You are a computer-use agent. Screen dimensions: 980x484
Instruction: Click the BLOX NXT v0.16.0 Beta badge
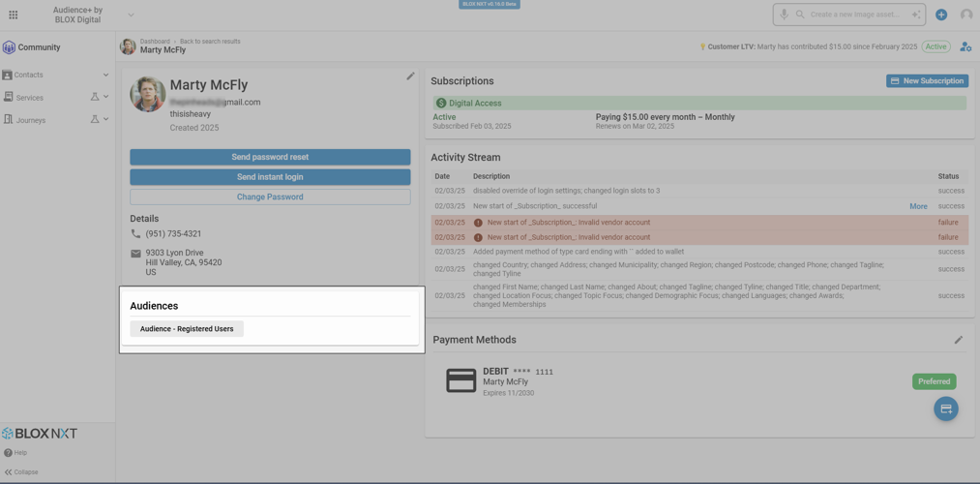point(490,4)
